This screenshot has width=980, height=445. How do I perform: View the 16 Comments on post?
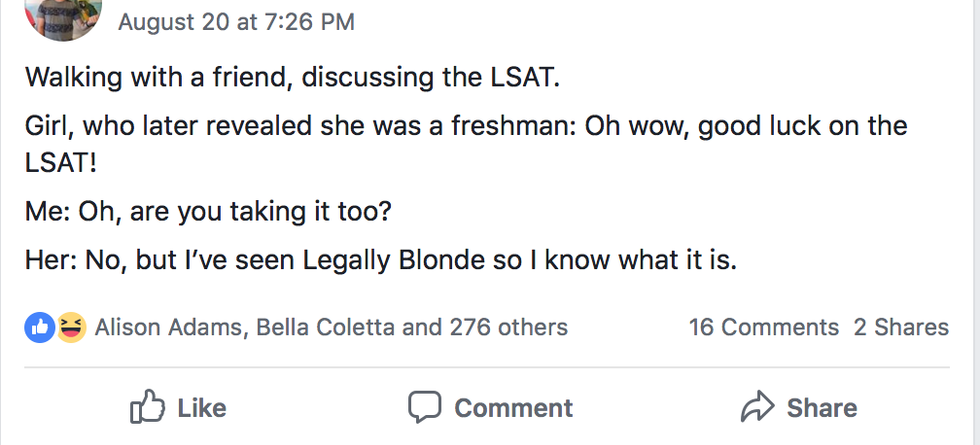(763, 327)
